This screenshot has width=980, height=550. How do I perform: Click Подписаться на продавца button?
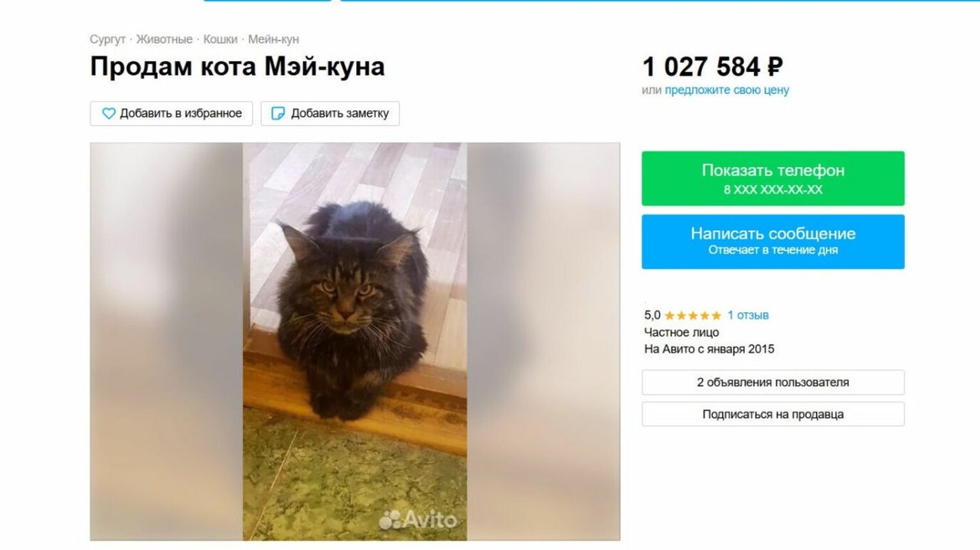point(773,414)
